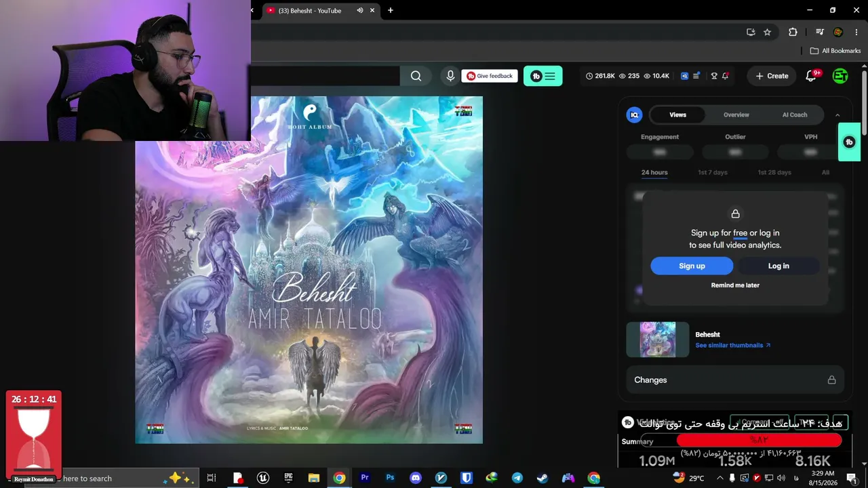Select the Views tab

(x=678, y=115)
